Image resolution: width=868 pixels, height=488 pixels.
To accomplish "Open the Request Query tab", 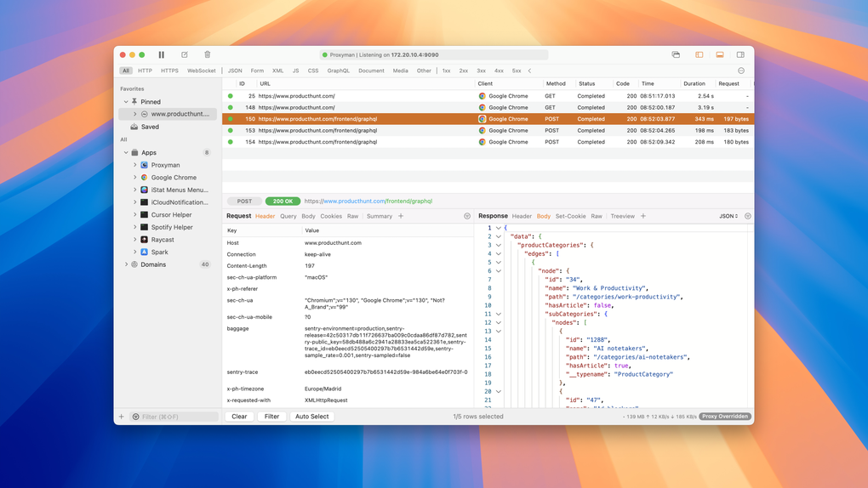I will pyautogui.click(x=288, y=216).
